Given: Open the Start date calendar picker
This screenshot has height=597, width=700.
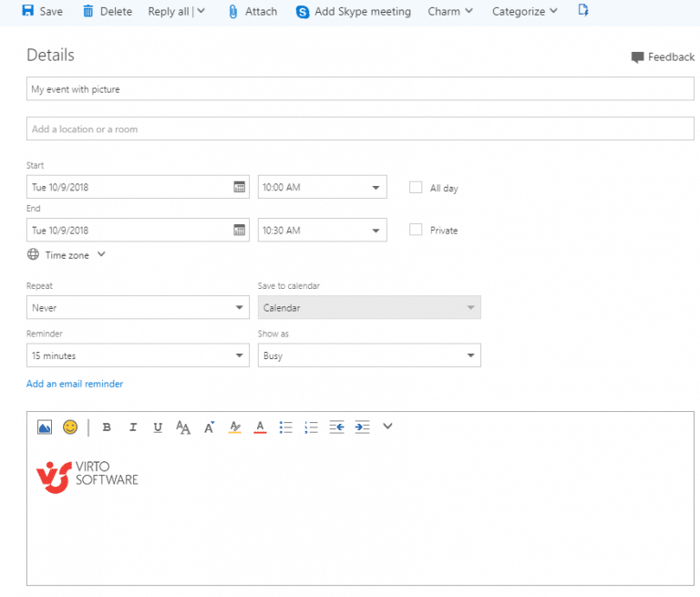Looking at the screenshot, I should pos(240,187).
